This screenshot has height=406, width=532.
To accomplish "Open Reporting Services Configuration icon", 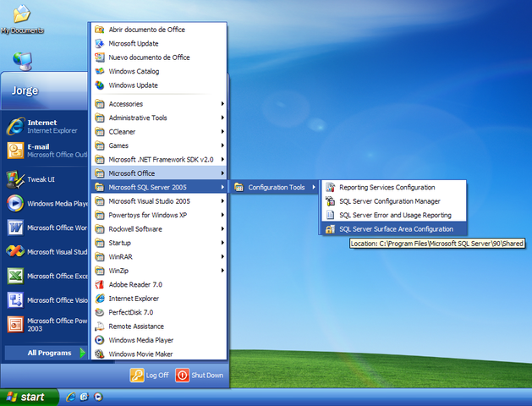I will 330,187.
